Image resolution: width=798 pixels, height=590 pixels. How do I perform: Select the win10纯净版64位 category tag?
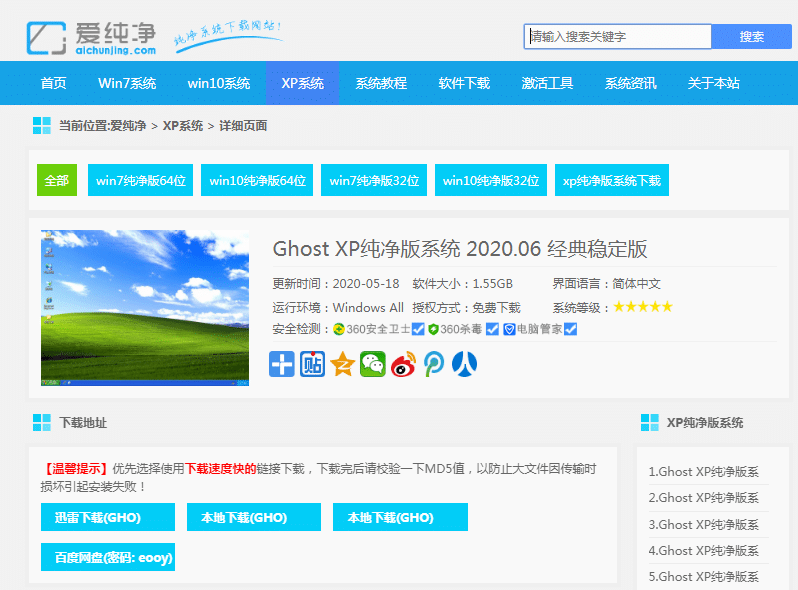(x=257, y=181)
